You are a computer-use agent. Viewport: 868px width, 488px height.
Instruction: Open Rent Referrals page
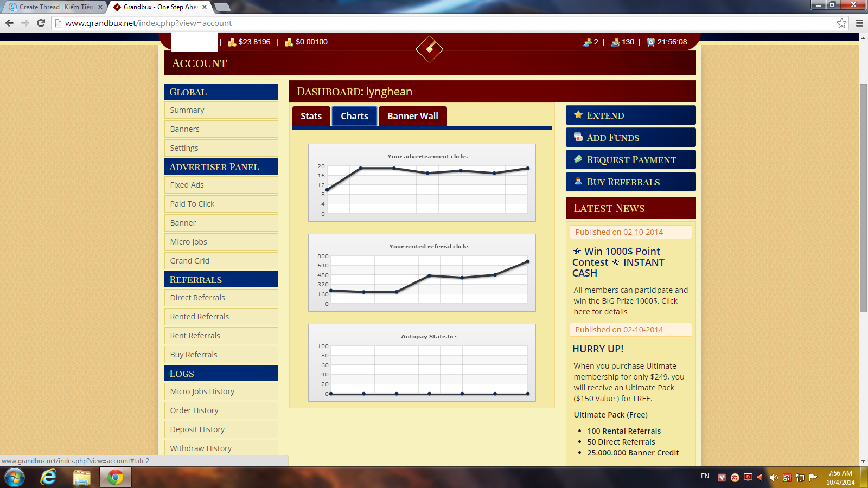221,336
